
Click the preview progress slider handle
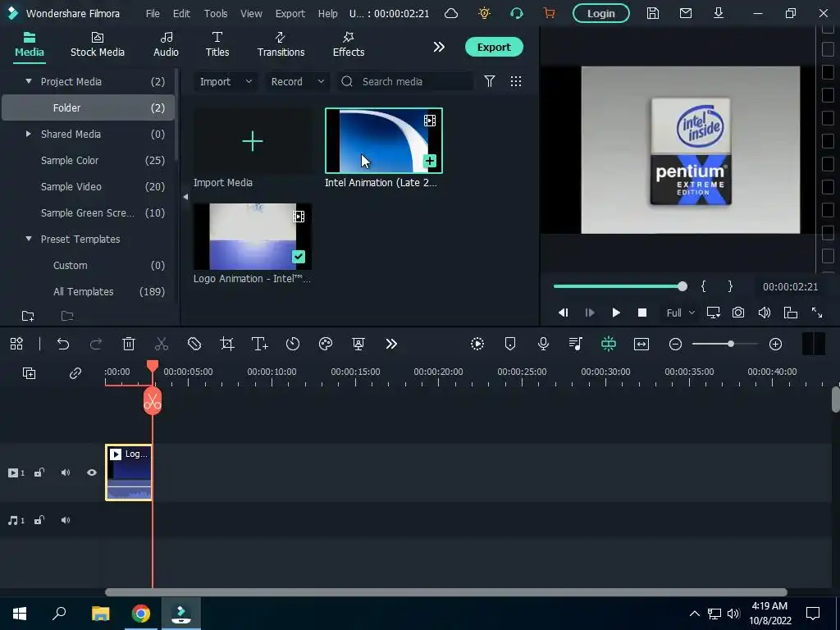(682, 286)
